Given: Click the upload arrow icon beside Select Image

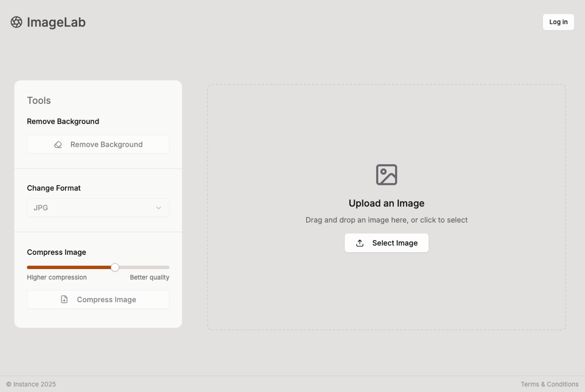Looking at the screenshot, I should pyautogui.click(x=360, y=243).
